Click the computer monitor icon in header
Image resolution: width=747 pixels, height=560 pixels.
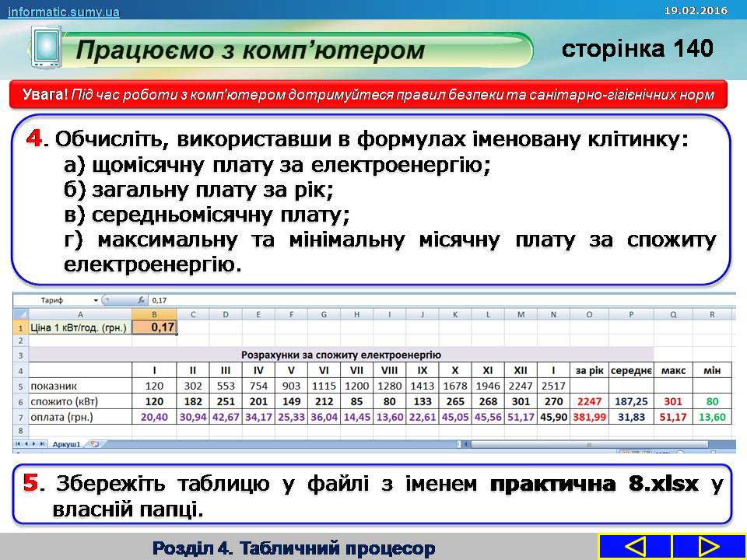click(x=46, y=47)
